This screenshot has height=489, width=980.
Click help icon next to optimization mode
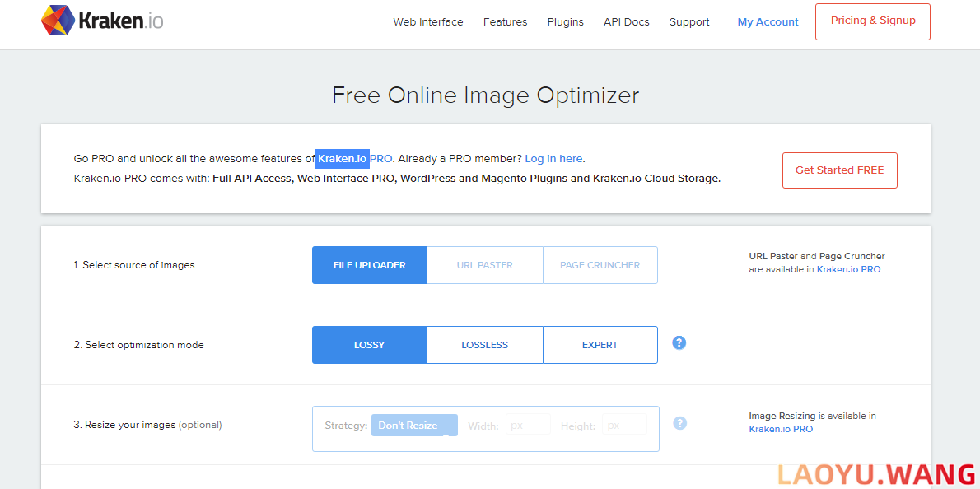pyautogui.click(x=679, y=342)
